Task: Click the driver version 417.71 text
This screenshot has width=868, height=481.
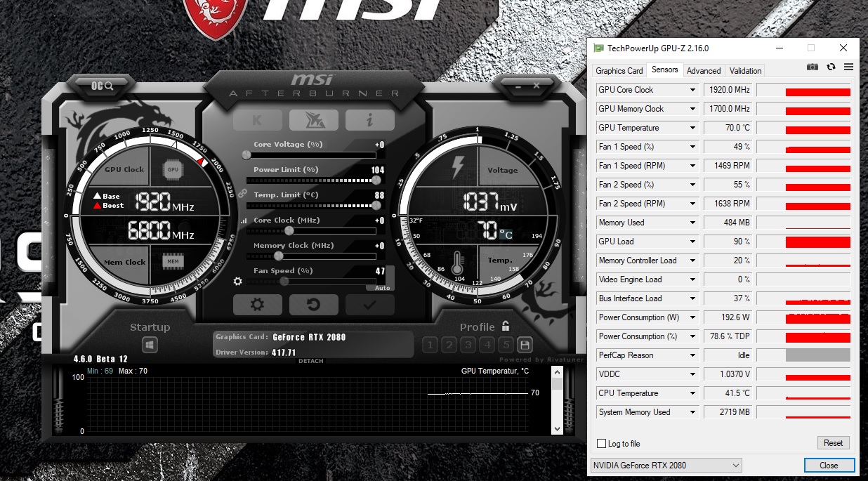Action: coord(284,352)
